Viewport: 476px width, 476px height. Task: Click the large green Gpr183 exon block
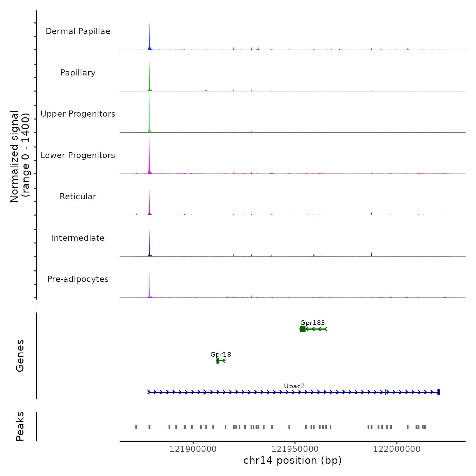pos(302,329)
